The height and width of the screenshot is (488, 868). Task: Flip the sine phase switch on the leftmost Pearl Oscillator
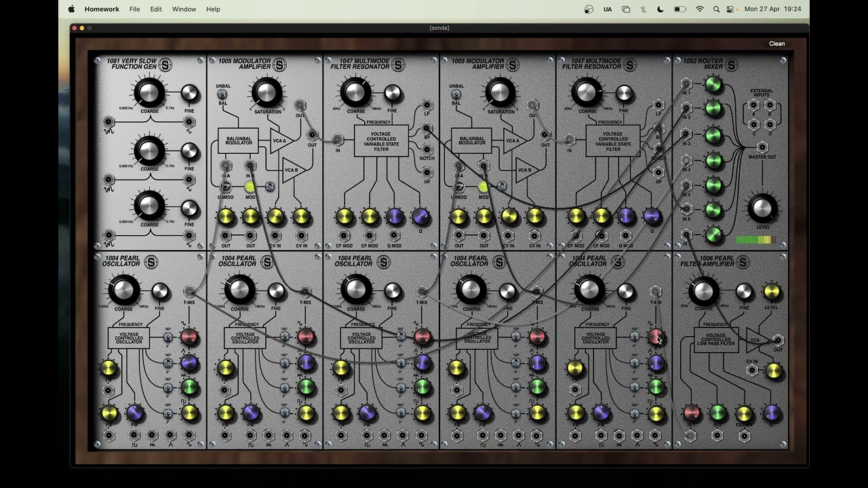coord(167,337)
